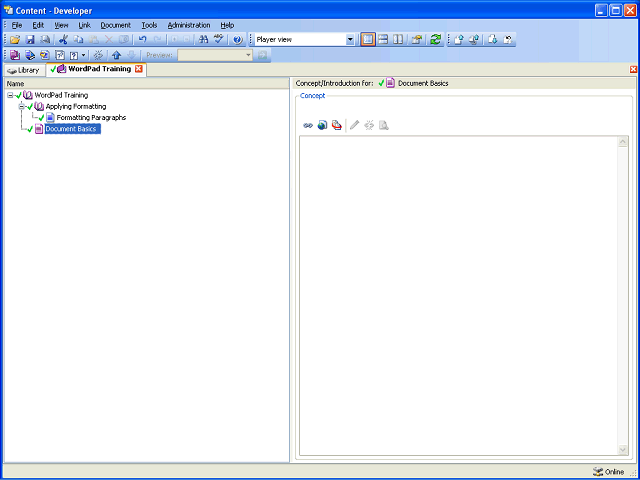Click the Save floppy disk icon
640x480 pixels.
pos(30,40)
